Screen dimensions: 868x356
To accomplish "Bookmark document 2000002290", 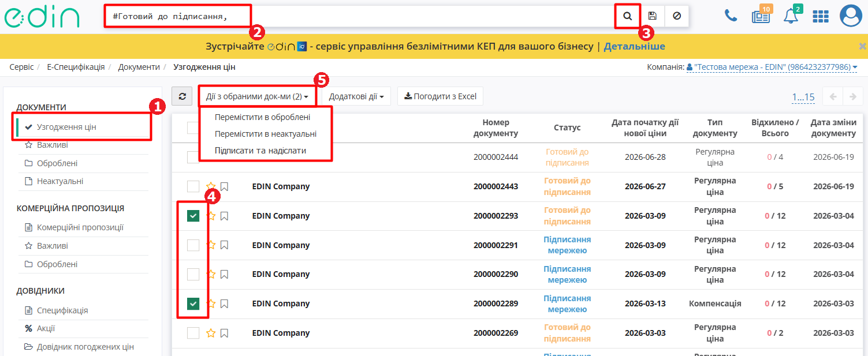I will pos(225,274).
